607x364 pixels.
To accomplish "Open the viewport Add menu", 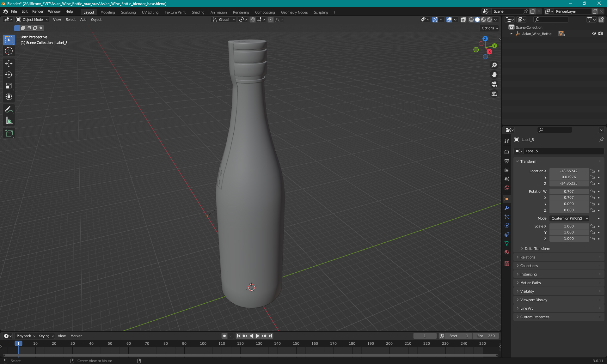I will click(x=83, y=20).
